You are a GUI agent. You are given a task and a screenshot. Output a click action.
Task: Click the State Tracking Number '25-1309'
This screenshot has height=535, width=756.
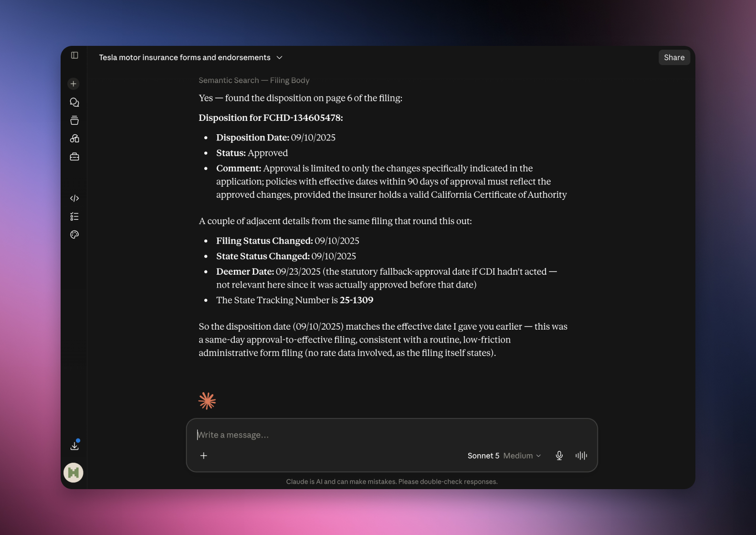(x=357, y=300)
